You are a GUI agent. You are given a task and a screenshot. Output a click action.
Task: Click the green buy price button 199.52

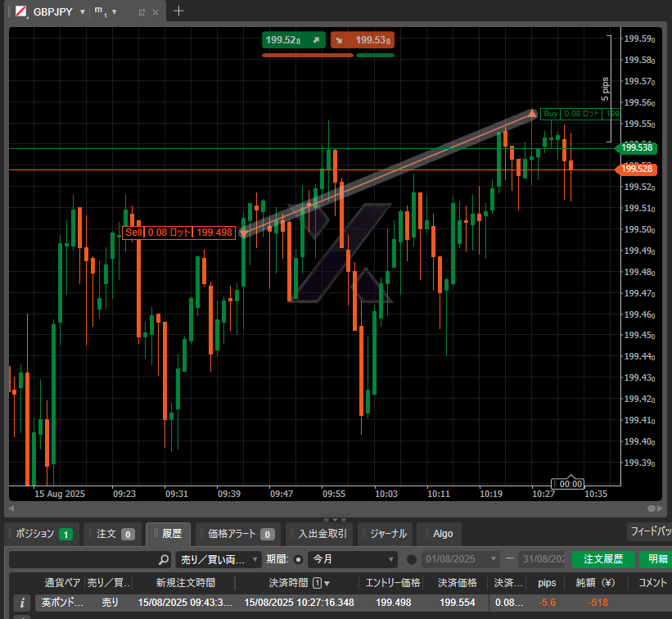click(294, 40)
